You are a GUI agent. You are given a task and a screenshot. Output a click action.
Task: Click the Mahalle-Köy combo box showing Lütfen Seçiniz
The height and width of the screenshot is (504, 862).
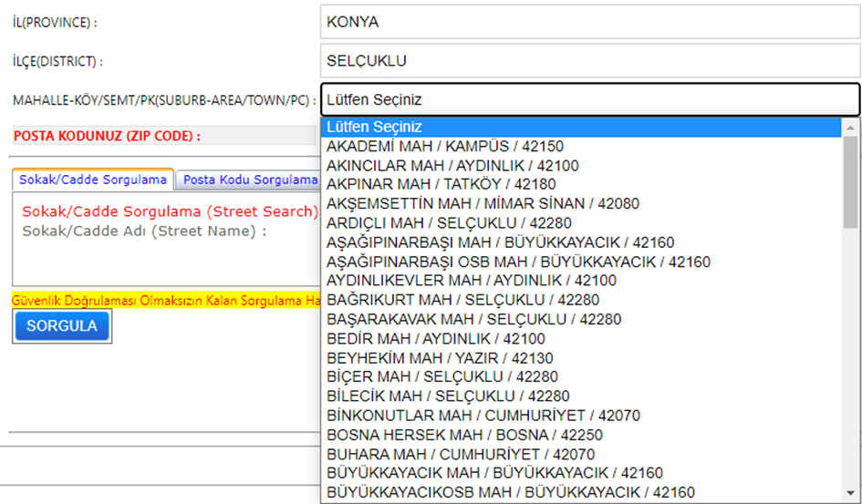pyautogui.click(x=589, y=100)
